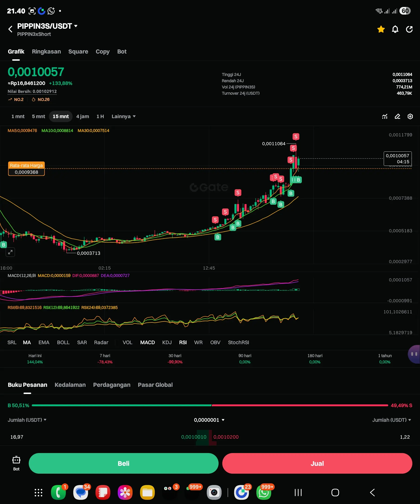Tap the NO.26 hot rank badge
Image resolution: width=420 pixels, height=504 pixels.
point(41,99)
